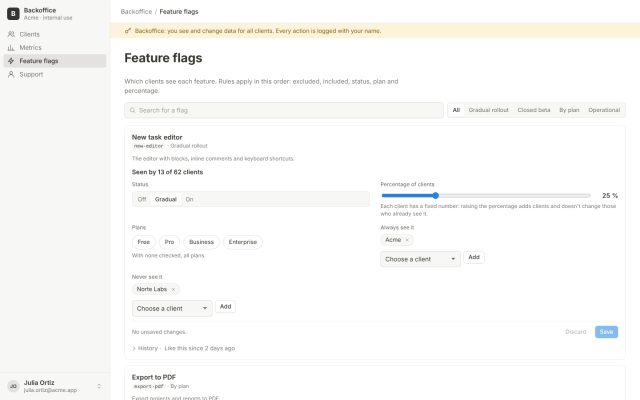
Task: Click the Seen by 13 of 62 clients text
Action: [167, 172]
